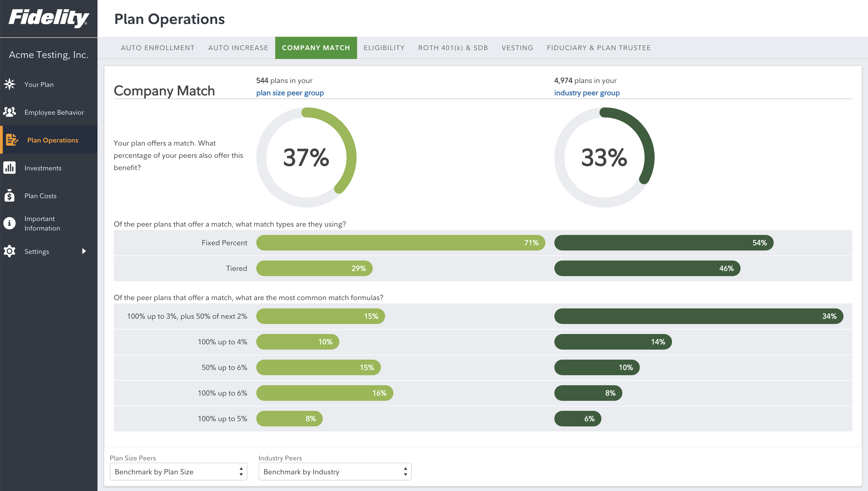Click the Settings gear icon
868x491 pixels.
pyautogui.click(x=9, y=251)
